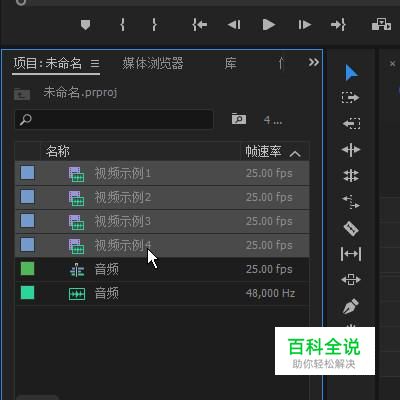Click waveform icon of 48,000 Hz audio
The image size is (400, 400).
[77, 294]
